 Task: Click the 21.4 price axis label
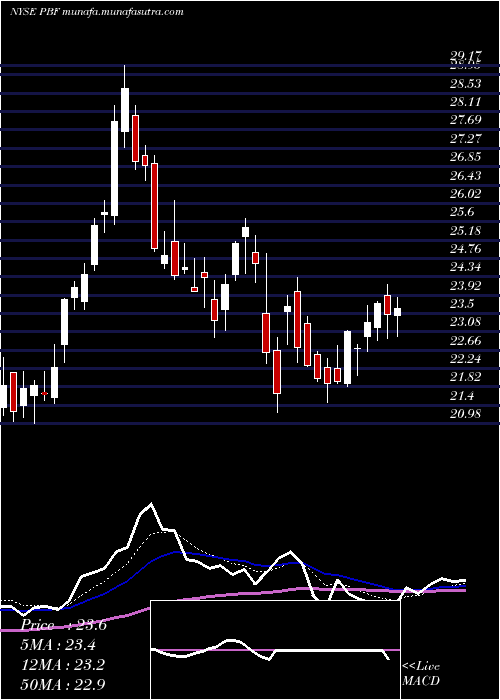pyautogui.click(x=462, y=396)
